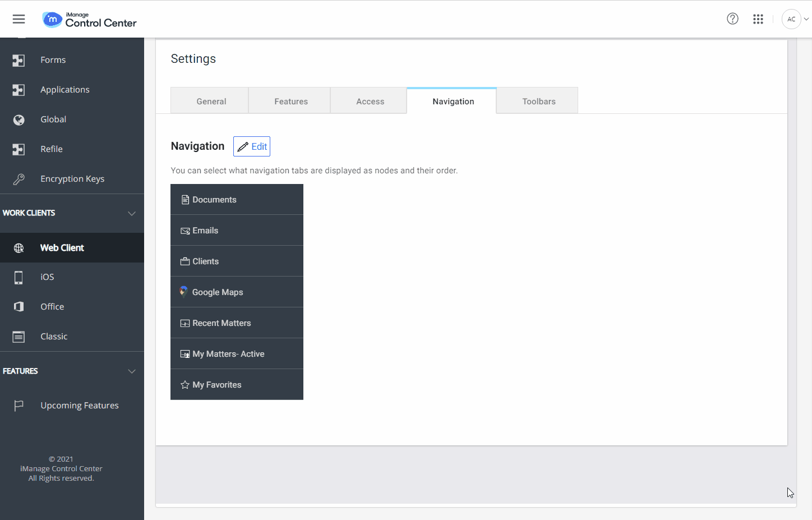Switch to the General tab
This screenshot has height=520, width=812.
(x=211, y=101)
